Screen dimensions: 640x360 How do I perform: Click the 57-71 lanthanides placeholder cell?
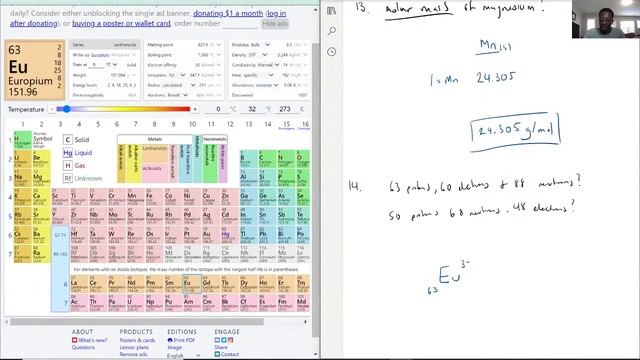click(x=60, y=235)
